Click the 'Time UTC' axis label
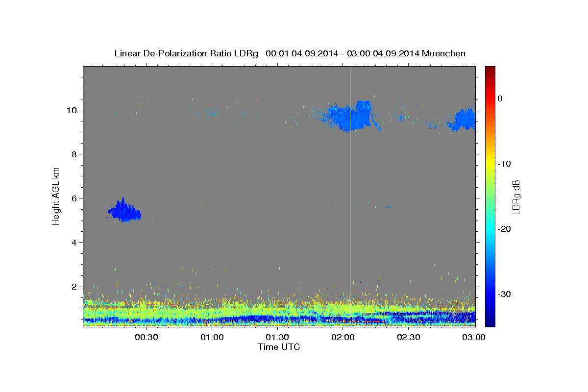Screen dimensions: 588x392 (279, 347)
